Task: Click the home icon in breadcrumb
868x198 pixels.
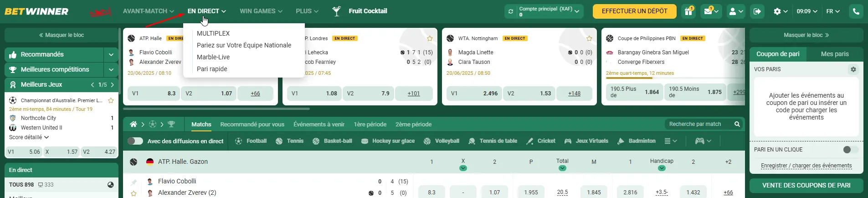Action: tap(134, 124)
